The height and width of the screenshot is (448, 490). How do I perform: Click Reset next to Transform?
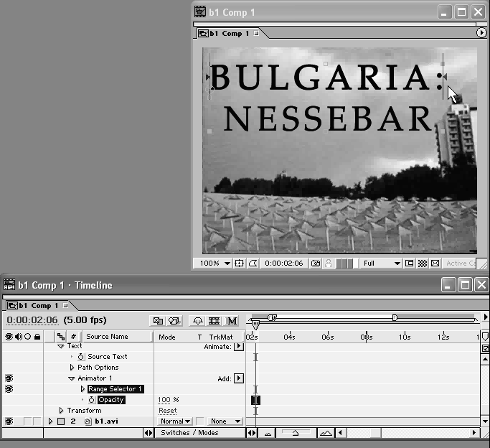[167, 411]
